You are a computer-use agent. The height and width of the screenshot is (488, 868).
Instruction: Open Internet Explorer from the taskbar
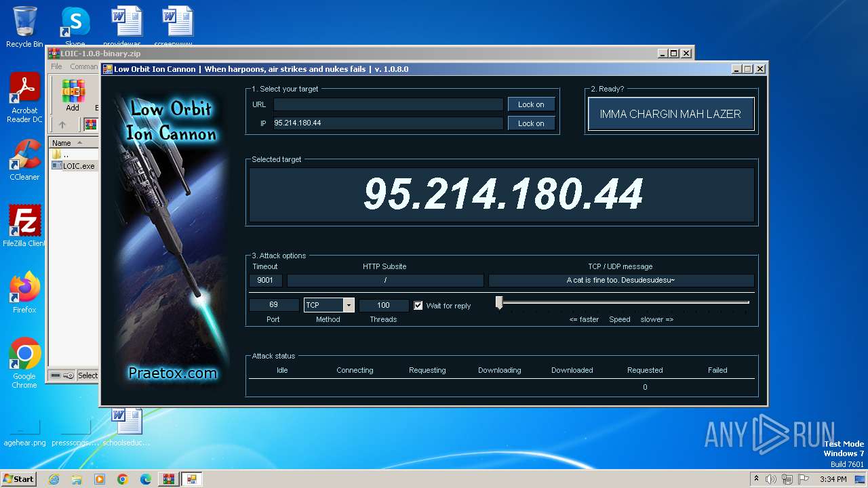(54, 479)
